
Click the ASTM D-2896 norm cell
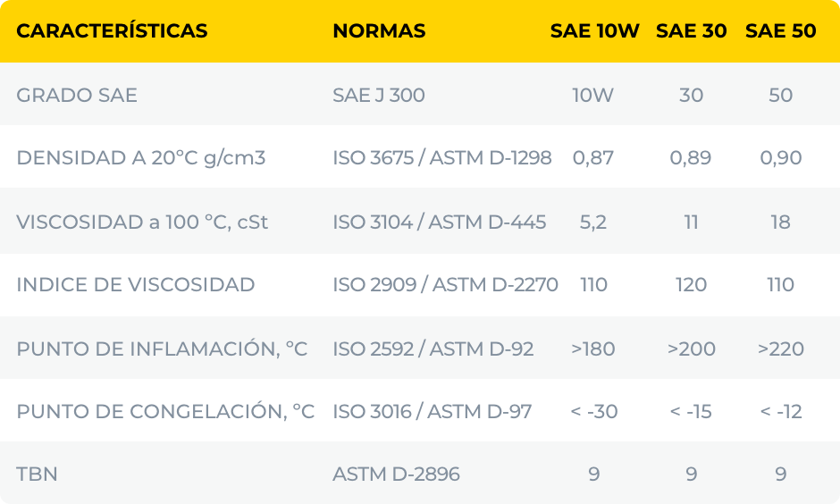pos(396,475)
